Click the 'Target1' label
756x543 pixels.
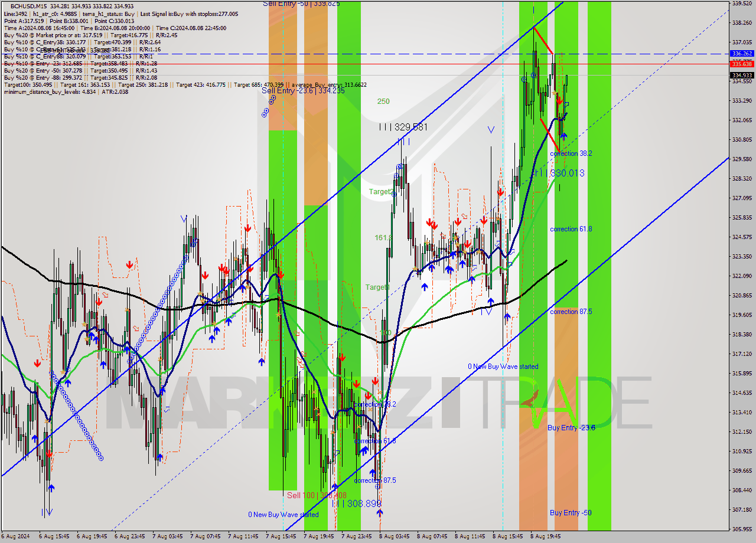click(x=377, y=287)
